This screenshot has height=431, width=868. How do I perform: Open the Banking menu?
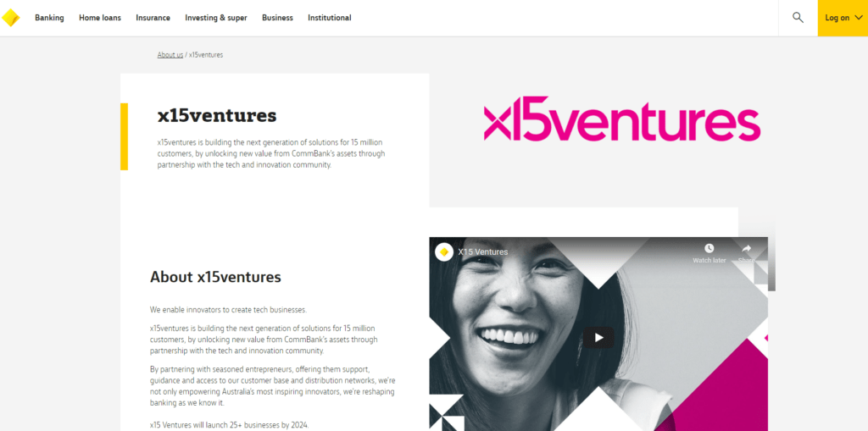tap(49, 18)
